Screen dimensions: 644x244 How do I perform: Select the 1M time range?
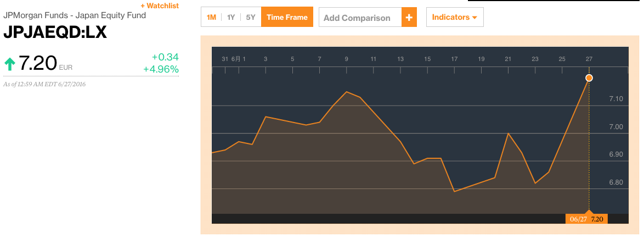[x=211, y=18]
